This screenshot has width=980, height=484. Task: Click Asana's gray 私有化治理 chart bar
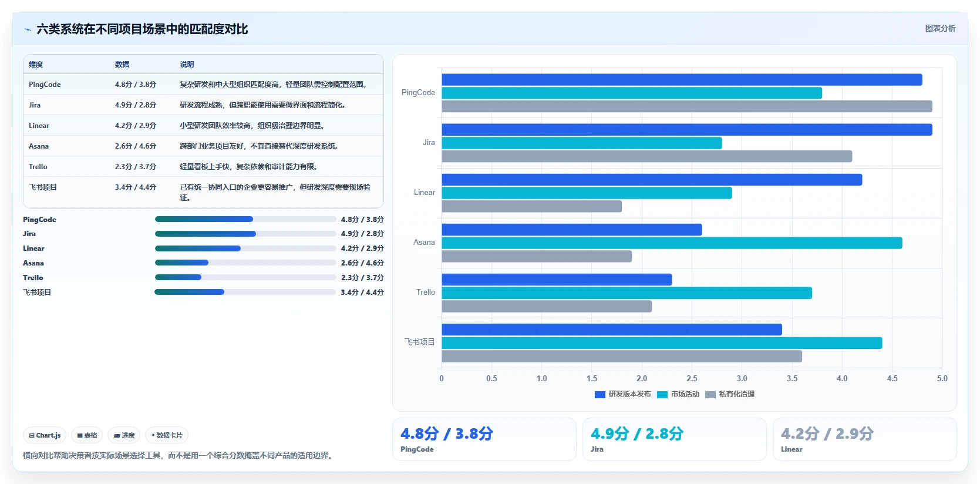click(x=537, y=256)
